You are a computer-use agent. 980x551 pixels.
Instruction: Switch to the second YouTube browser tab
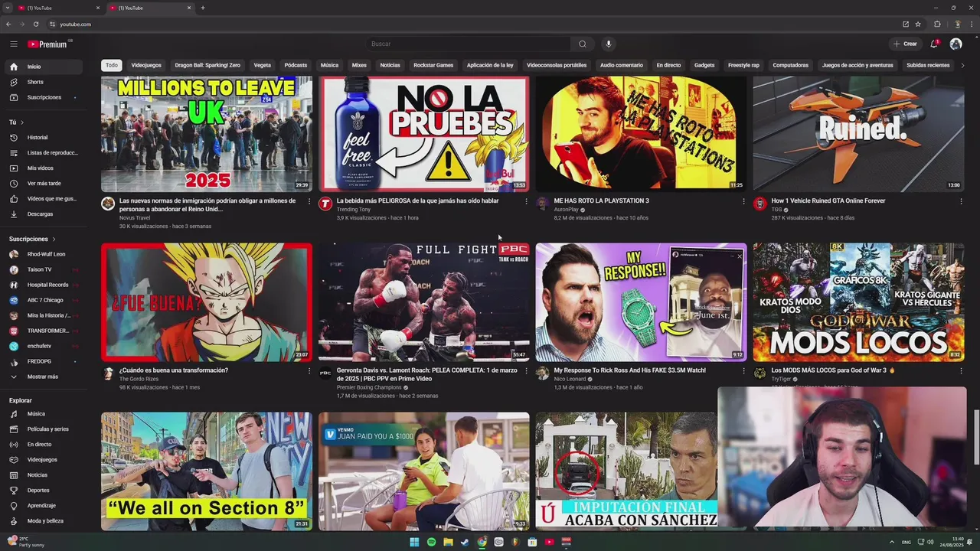pos(149,8)
